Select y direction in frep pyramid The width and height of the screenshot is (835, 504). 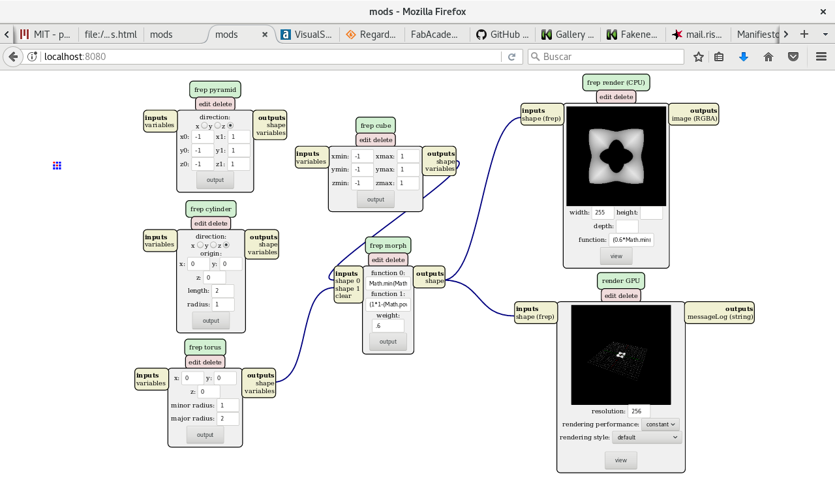[218, 126]
